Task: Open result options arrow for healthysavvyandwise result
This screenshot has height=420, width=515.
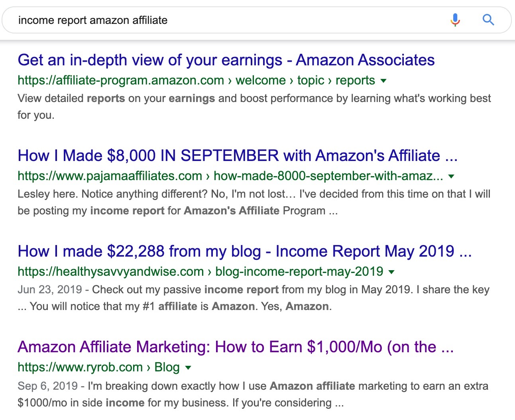Action: [391, 272]
